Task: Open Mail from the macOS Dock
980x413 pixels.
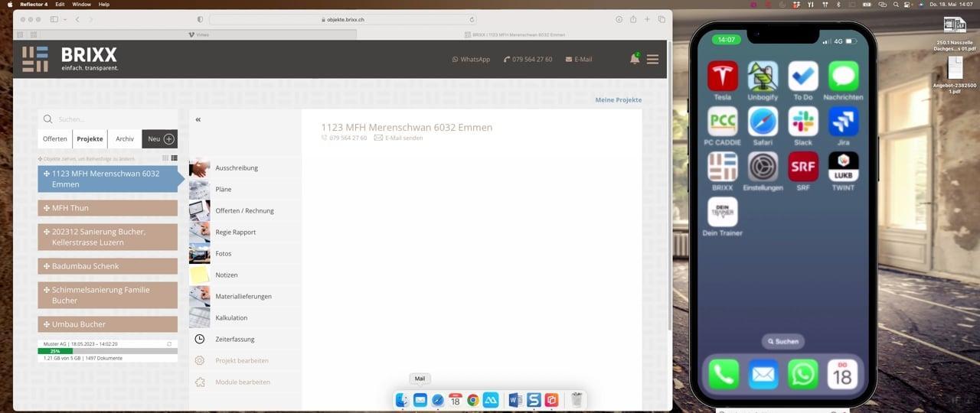Action: point(420,400)
